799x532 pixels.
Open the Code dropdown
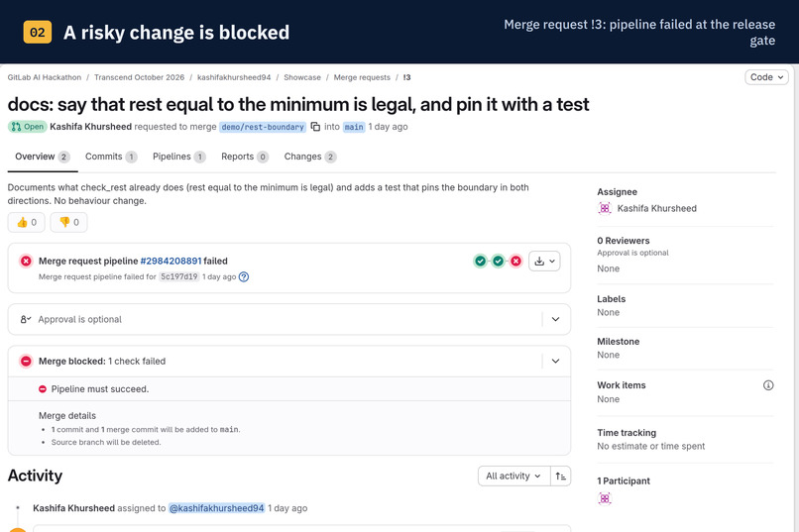[x=766, y=77]
